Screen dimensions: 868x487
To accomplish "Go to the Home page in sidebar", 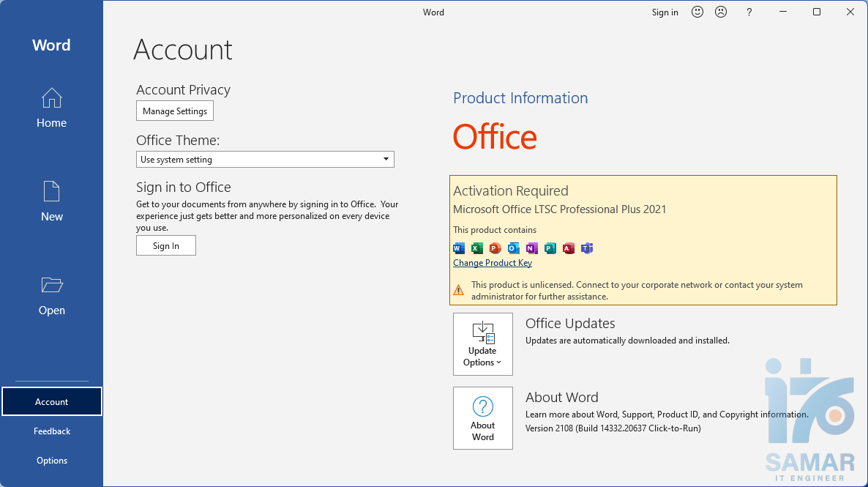I will (51, 108).
